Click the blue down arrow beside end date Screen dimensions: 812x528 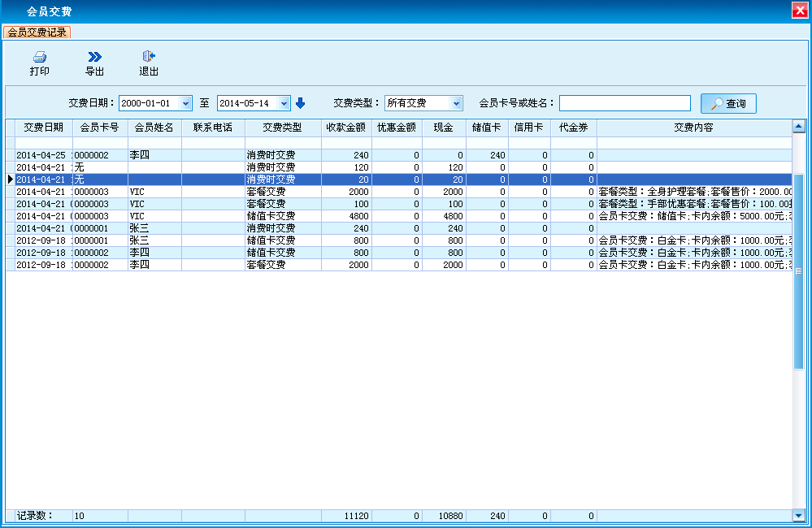coord(300,103)
